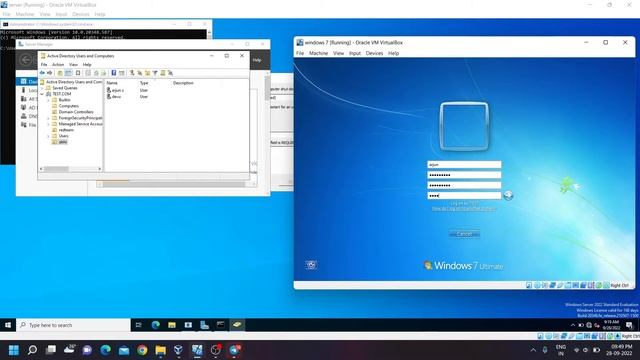Open File menu in Active Directory window

pyautogui.click(x=44, y=64)
